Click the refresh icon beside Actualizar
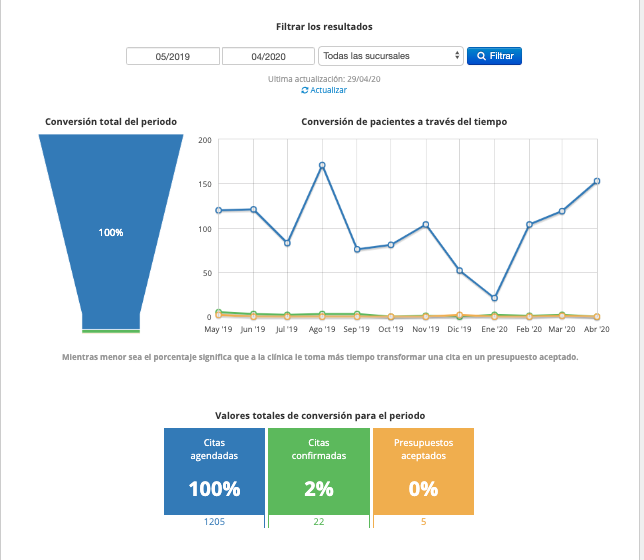The height and width of the screenshot is (560, 644). pyautogui.click(x=304, y=90)
